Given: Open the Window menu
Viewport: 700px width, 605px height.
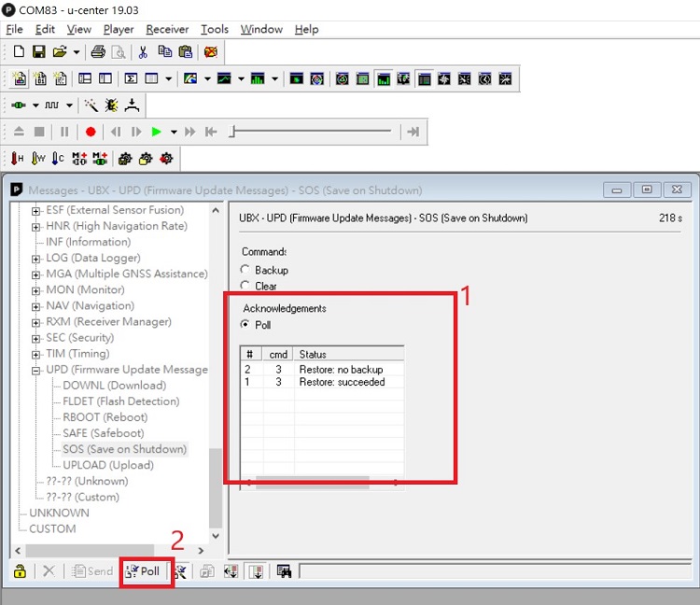Looking at the screenshot, I should click(x=261, y=30).
